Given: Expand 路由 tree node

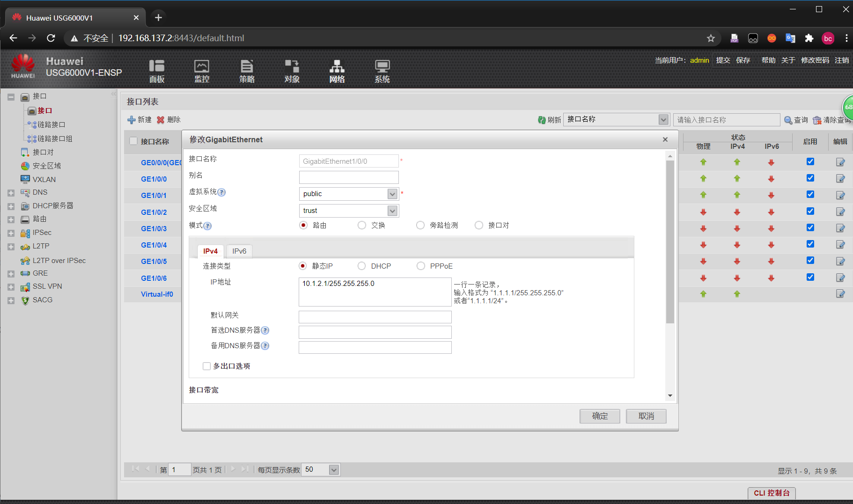Looking at the screenshot, I should 11,219.
